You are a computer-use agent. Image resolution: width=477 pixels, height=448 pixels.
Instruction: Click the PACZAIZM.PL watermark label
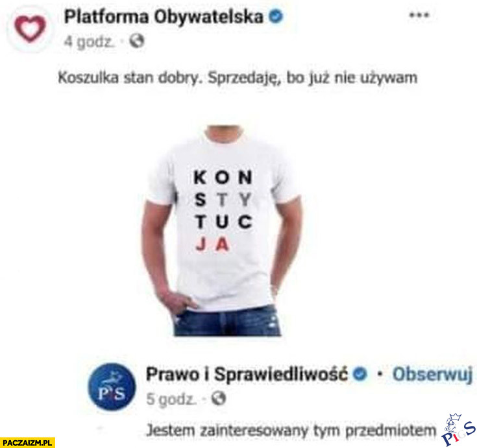pos(27,443)
